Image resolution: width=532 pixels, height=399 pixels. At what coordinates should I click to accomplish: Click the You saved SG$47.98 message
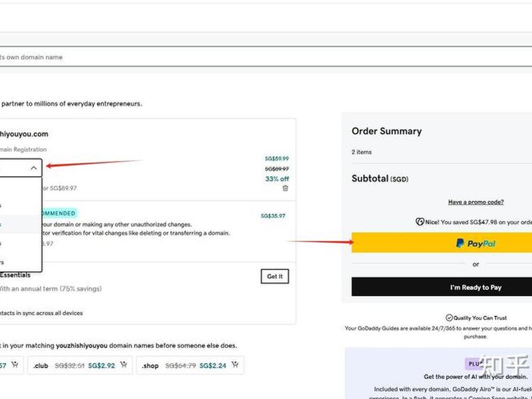tap(478, 222)
